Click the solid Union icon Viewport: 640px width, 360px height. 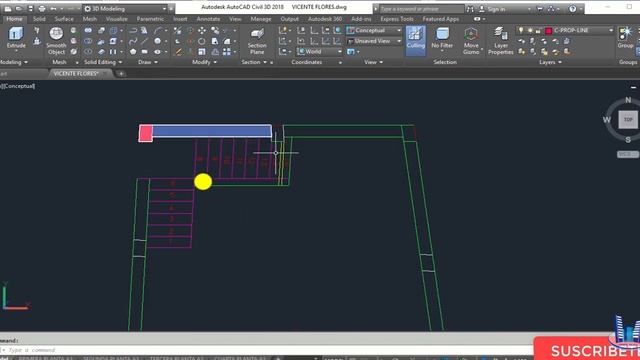pos(88,31)
